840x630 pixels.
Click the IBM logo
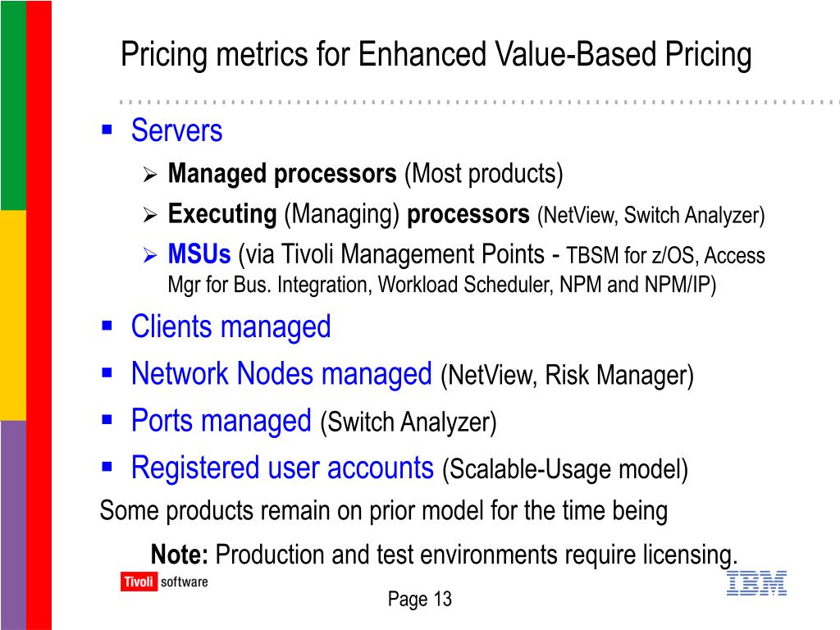pyautogui.click(x=756, y=583)
